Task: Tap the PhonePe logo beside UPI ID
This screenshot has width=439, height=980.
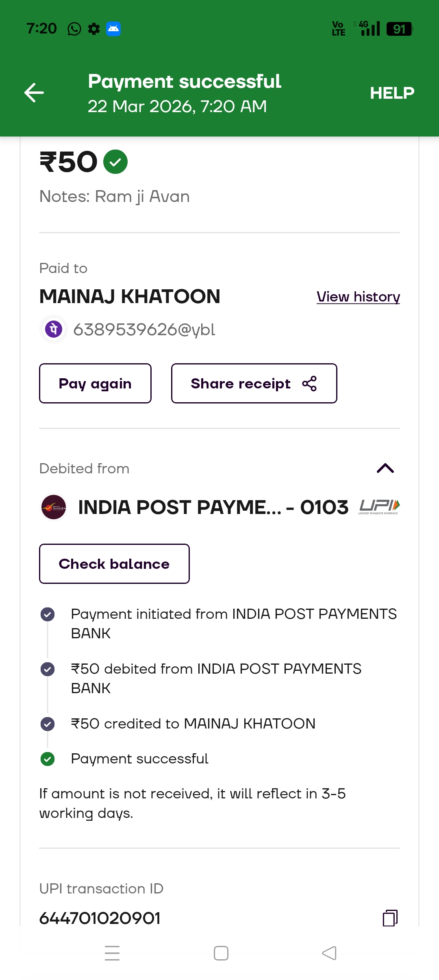Action: tap(54, 329)
